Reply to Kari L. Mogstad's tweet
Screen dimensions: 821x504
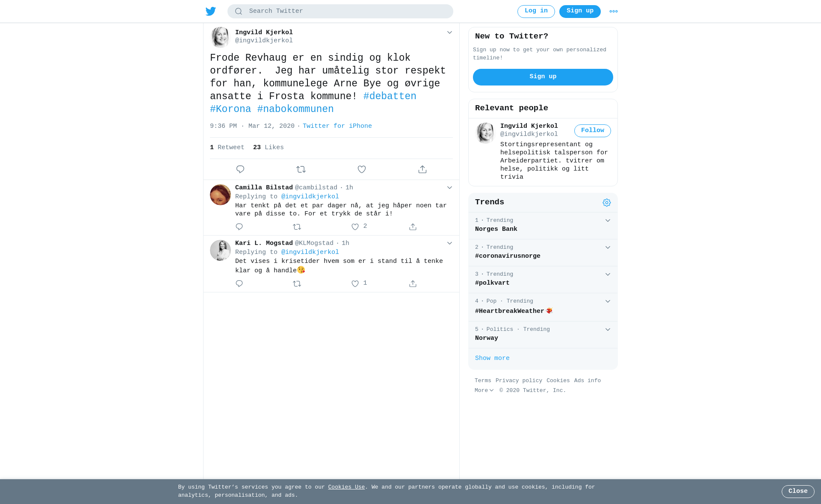point(239,284)
